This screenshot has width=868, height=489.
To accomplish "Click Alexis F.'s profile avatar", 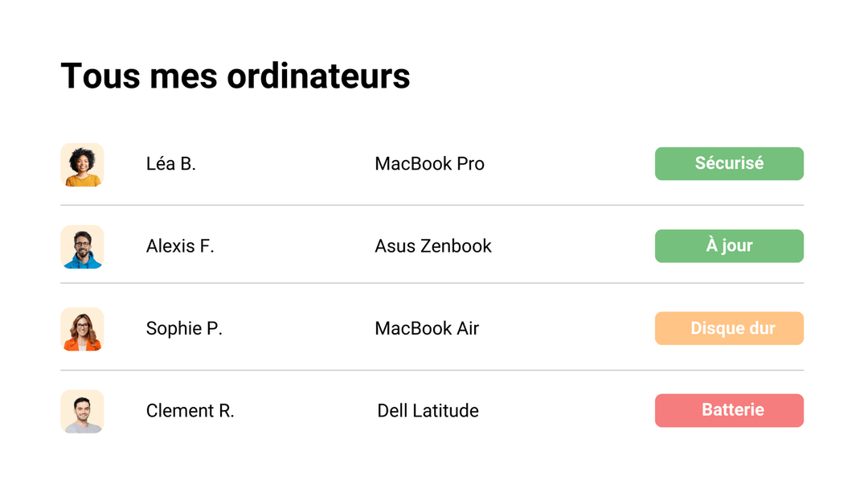I will click(x=81, y=246).
